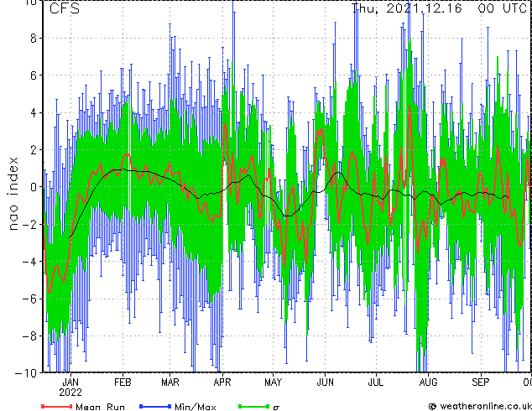Screen dimensions: 532x411
Task: Click the APR month label
Action: (222, 382)
